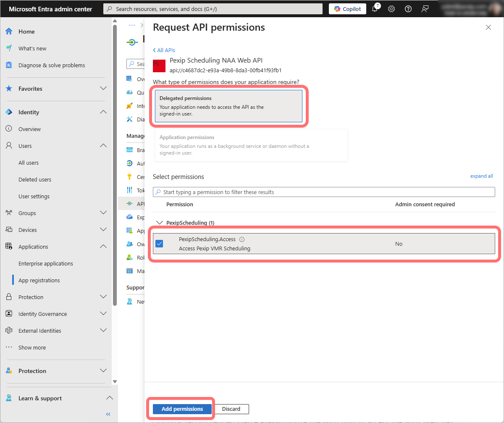Expand the Groups section chevron
The height and width of the screenshot is (423, 504).
click(x=103, y=213)
